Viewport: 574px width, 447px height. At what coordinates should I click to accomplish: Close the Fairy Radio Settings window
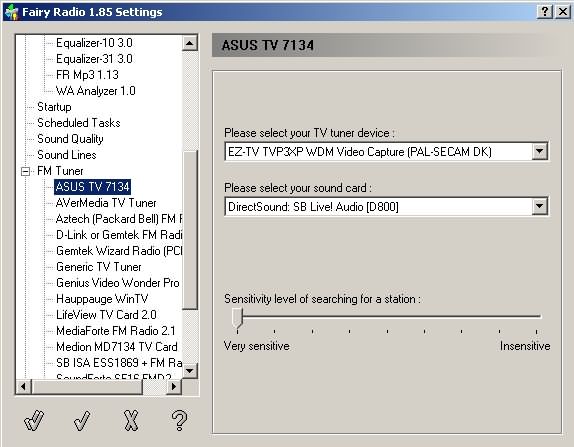point(562,12)
